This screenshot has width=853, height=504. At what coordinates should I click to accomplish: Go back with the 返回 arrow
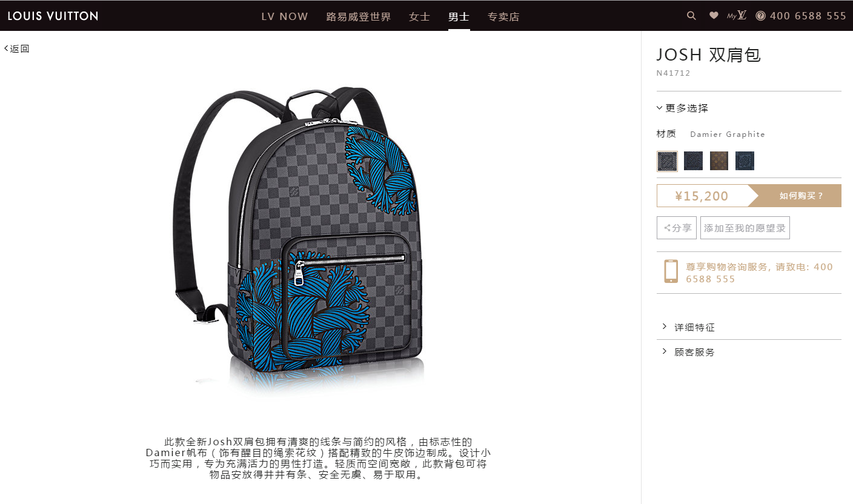coord(16,48)
